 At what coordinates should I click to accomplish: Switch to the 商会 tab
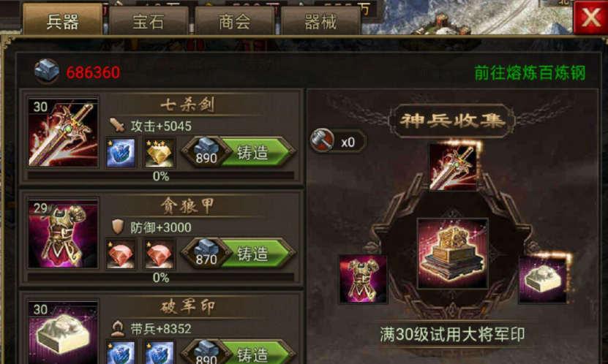[x=235, y=22]
